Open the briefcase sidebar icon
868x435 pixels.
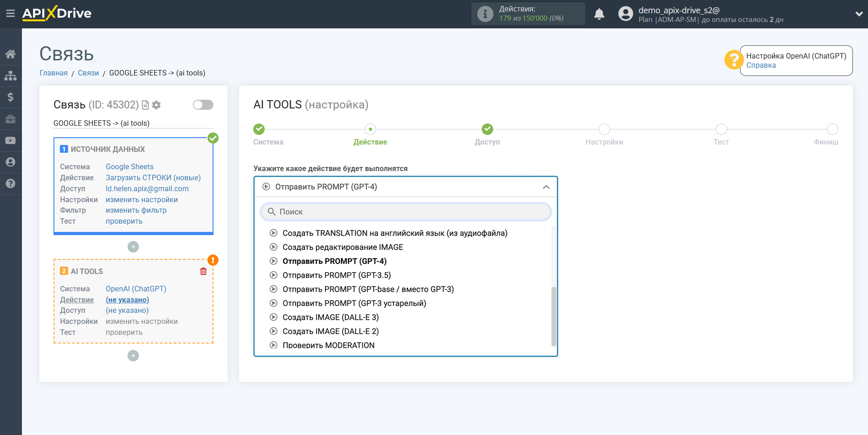[11, 119]
